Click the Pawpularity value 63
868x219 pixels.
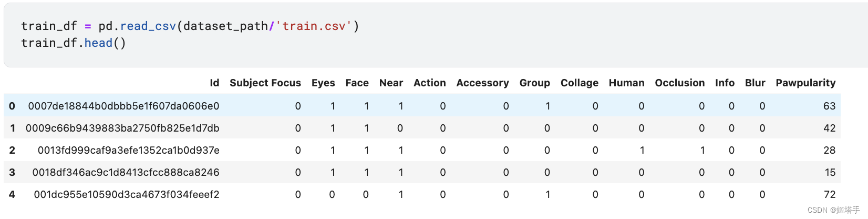[829, 106]
